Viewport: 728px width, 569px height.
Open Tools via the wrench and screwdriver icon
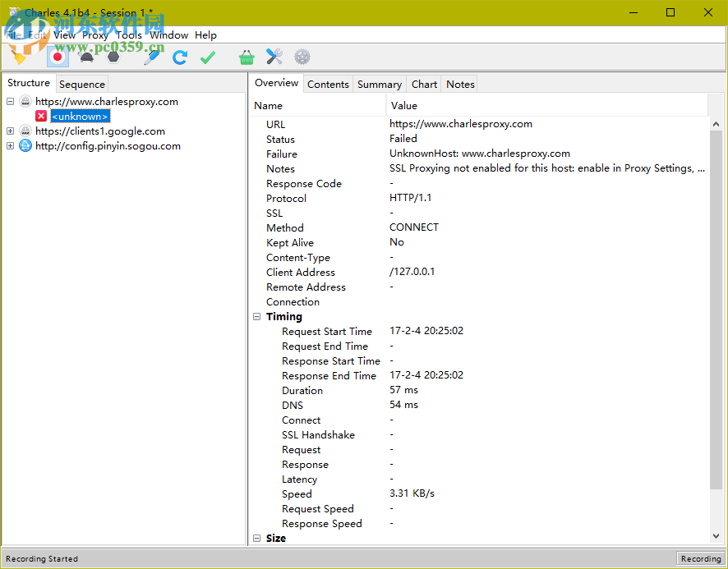(x=273, y=57)
